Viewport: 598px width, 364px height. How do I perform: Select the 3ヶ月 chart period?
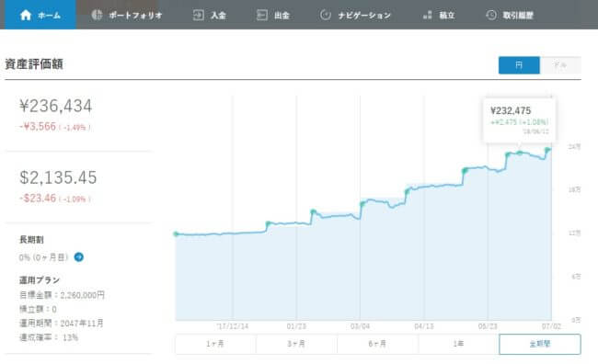[296, 344]
